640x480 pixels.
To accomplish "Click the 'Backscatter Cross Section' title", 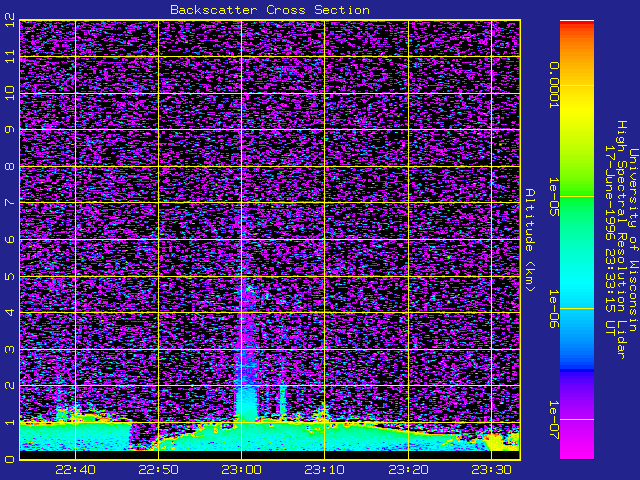I will coord(270,10).
